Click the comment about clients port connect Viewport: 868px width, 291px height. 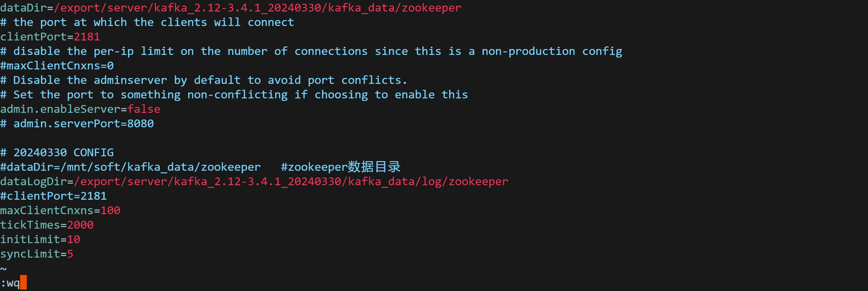point(147,22)
